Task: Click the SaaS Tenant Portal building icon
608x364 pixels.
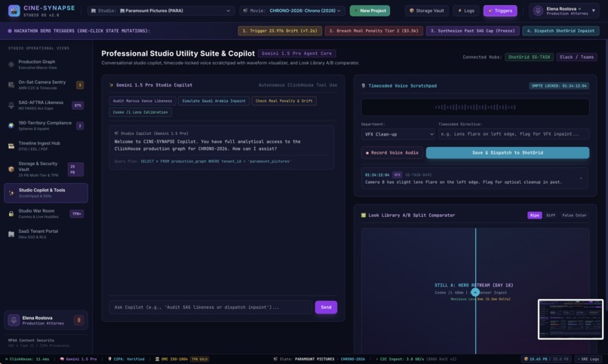Action: point(11,234)
